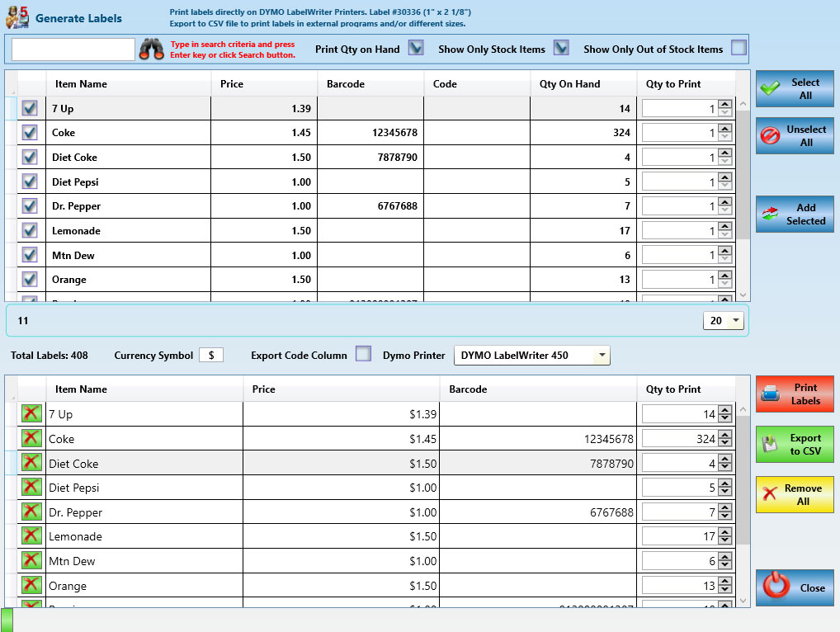The height and width of the screenshot is (632, 840).
Task: Sort top grid by Barcode header
Action: click(x=370, y=83)
